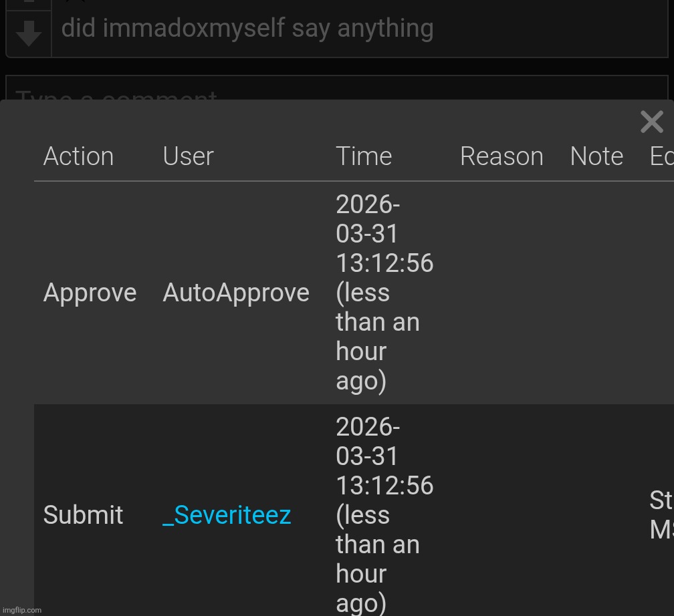Click the cut-off Ed column header

661,156
